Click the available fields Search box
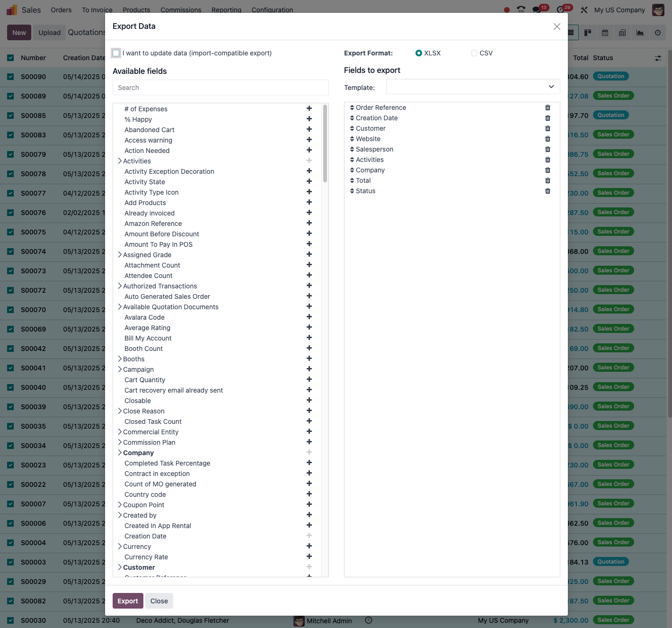Image resolution: width=672 pixels, height=628 pixels. [x=221, y=88]
